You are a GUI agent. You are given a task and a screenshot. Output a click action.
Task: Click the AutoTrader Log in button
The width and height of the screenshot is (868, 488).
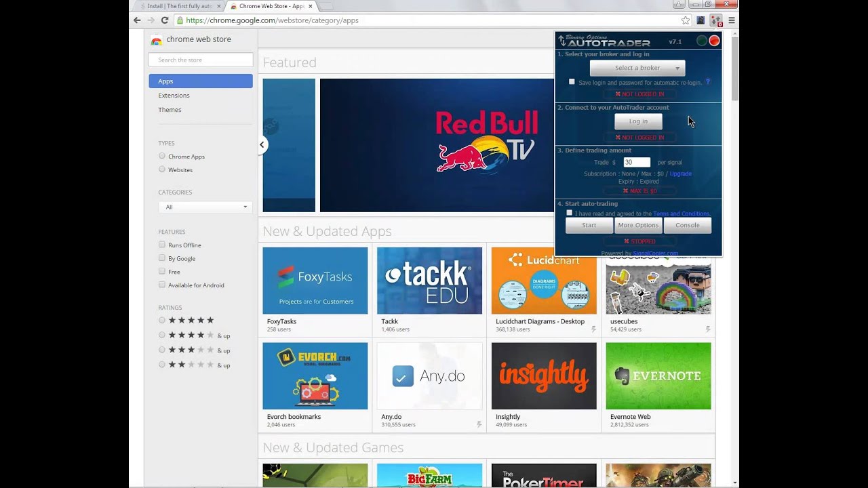[638, 121]
